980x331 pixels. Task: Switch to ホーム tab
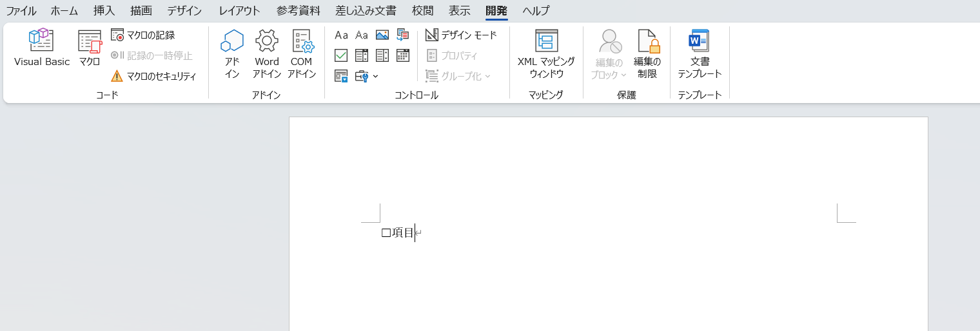pos(64,11)
